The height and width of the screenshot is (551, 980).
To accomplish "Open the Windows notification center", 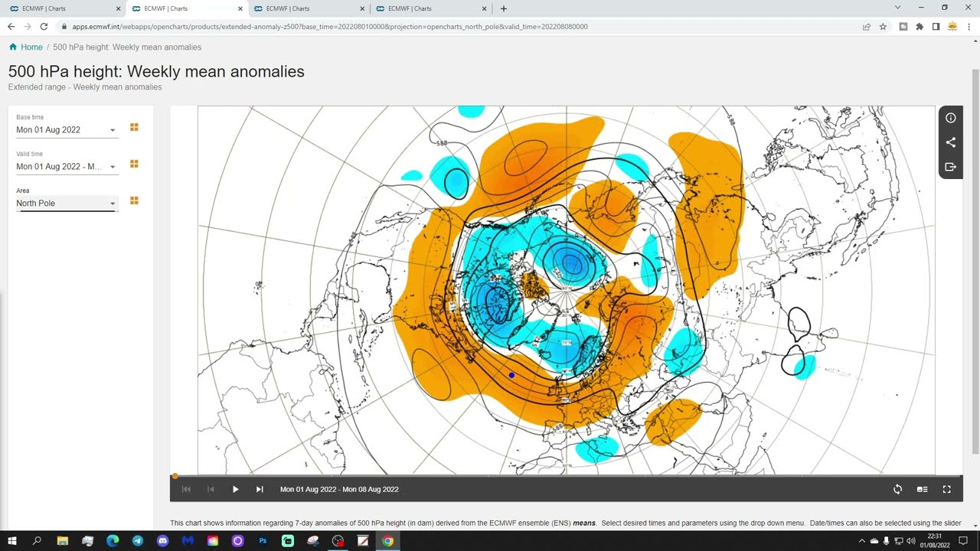I will (964, 541).
